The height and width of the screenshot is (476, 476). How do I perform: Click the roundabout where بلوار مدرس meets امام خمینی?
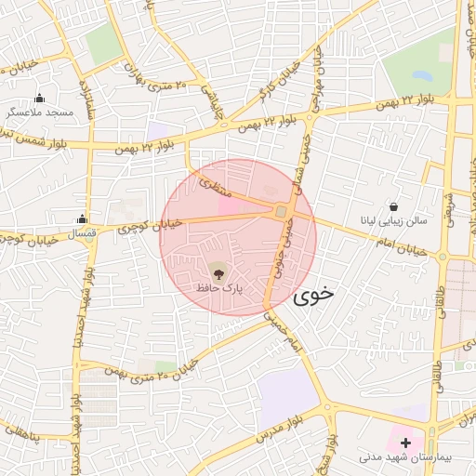(327, 407)
